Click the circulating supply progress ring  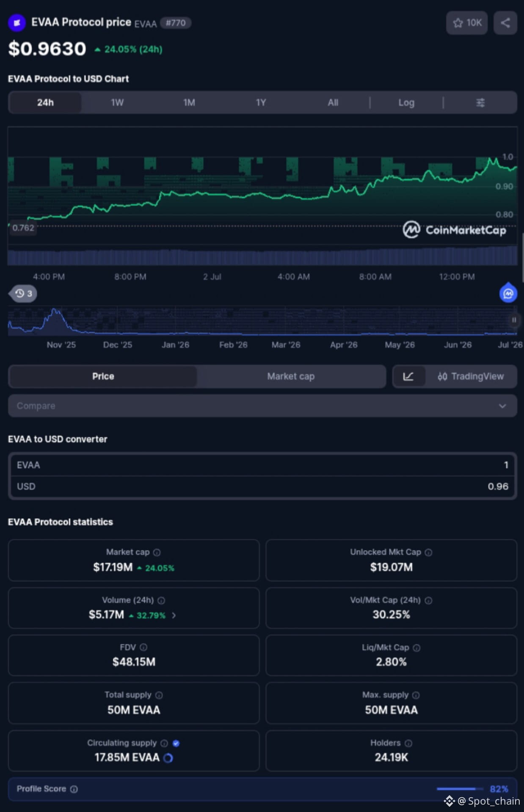tap(168, 758)
